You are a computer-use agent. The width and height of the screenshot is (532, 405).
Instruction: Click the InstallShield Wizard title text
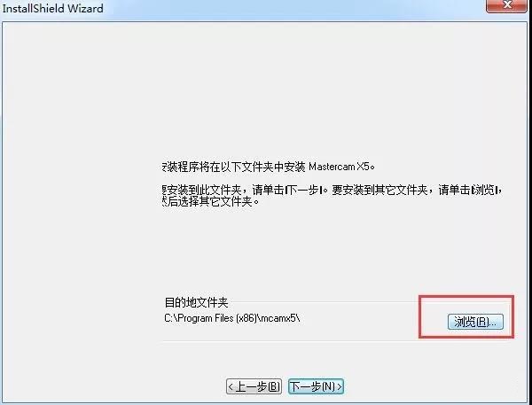53,8
